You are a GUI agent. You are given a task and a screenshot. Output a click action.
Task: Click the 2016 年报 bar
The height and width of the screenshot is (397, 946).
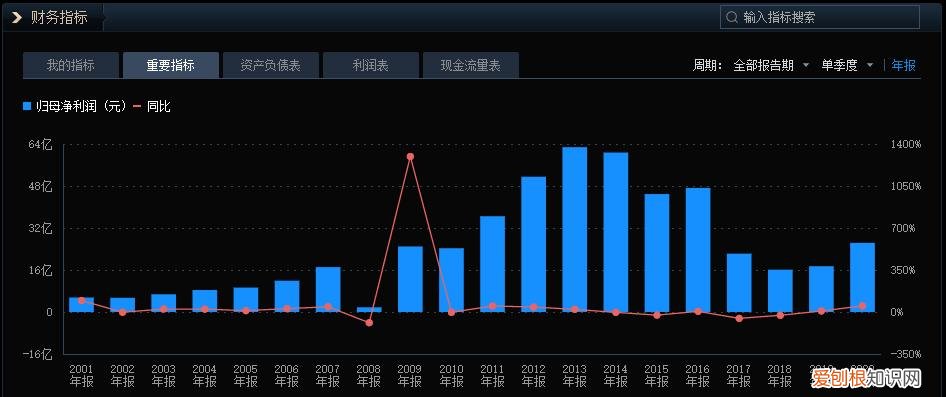[x=697, y=250]
